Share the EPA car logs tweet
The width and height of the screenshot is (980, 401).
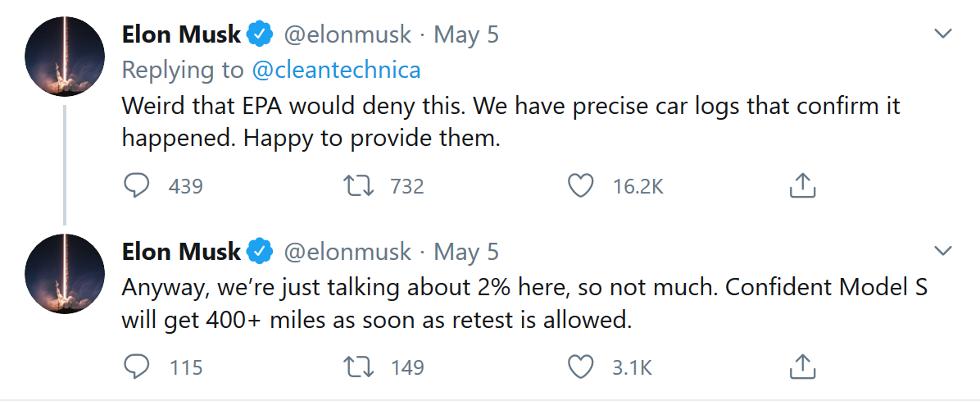(x=803, y=187)
